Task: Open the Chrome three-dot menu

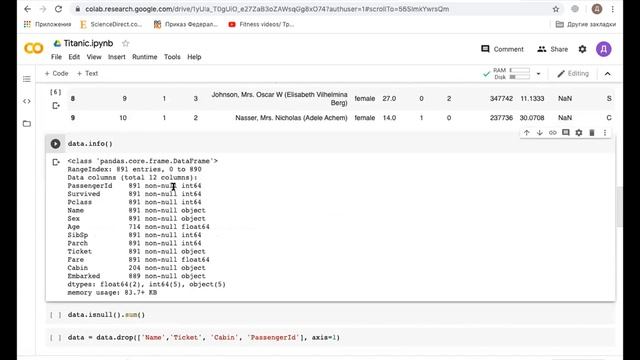Action: pyautogui.click(x=613, y=9)
